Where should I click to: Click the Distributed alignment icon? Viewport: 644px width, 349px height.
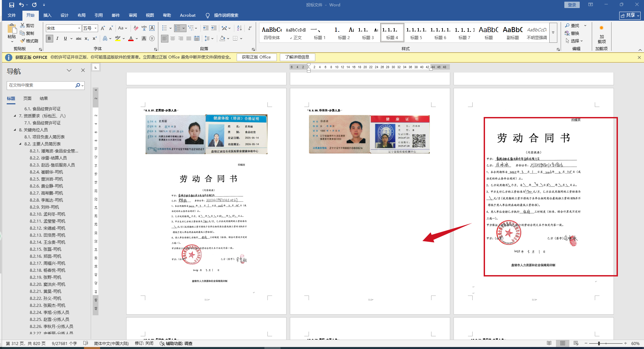coord(197,38)
